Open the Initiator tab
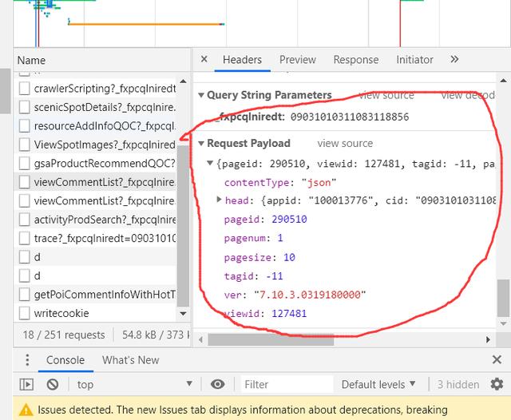 tap(414, 60)
